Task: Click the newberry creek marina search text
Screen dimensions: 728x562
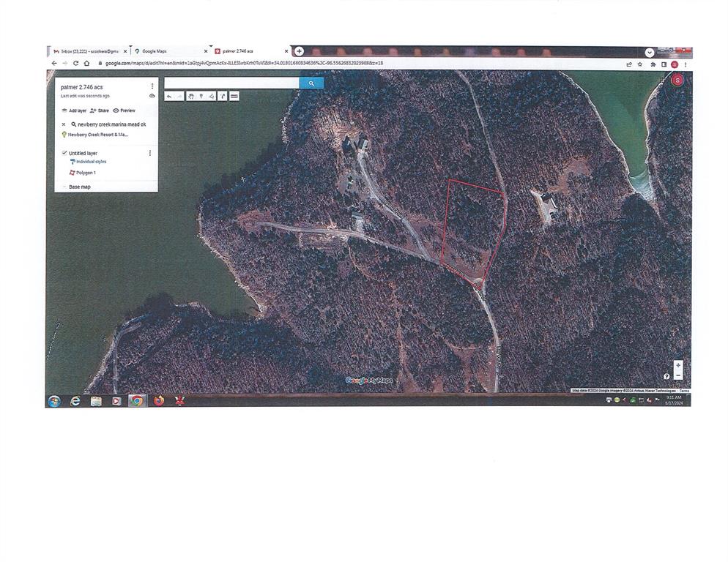Action: [x=112, y=124]
